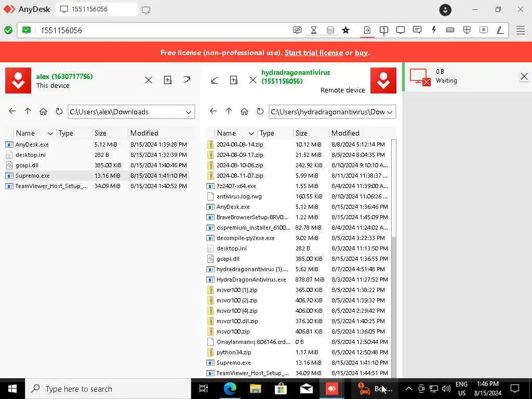The height and width of the screenshot is (399, 532).
Task: Select remote BraveBrowserSetup file
Action: point(298,217)
